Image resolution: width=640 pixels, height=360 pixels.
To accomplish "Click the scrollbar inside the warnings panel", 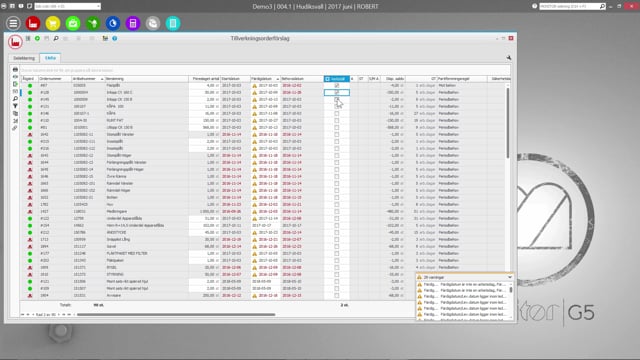I will point(511,289).
